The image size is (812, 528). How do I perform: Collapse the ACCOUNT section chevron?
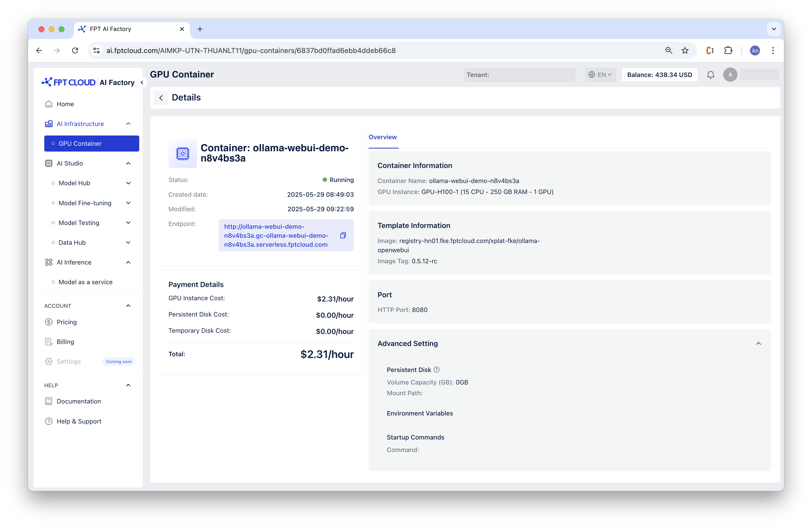tap(128, 305)
